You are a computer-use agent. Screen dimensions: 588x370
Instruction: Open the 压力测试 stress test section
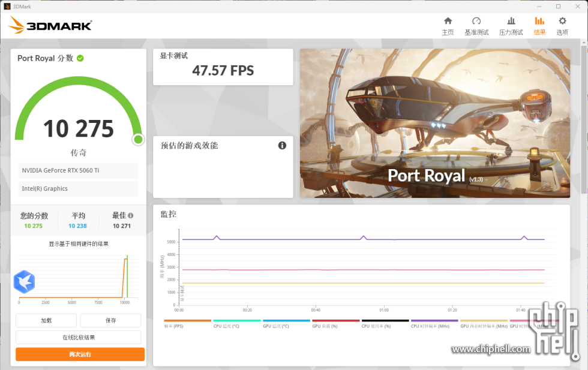coord(511,26)
